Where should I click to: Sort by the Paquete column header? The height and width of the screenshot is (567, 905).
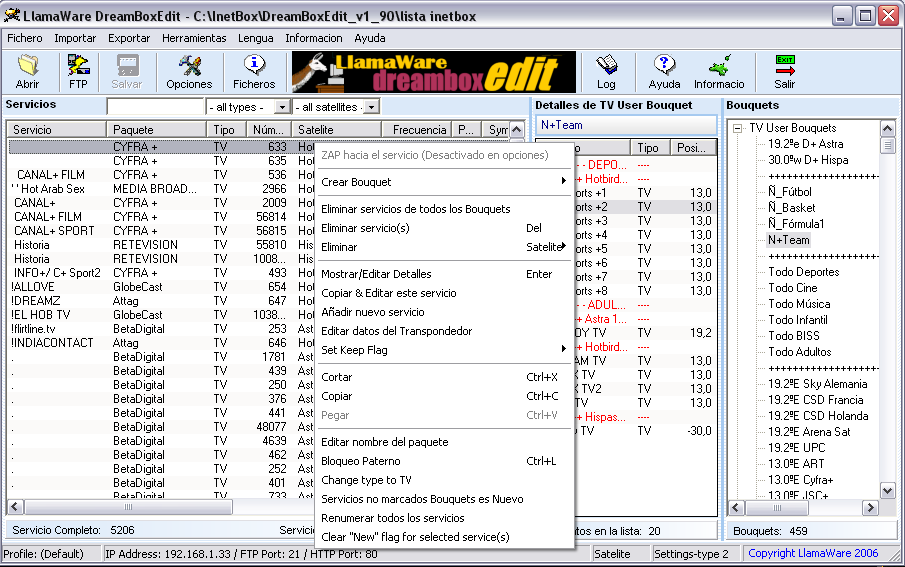pyautogui.click(x=156, y=130)
